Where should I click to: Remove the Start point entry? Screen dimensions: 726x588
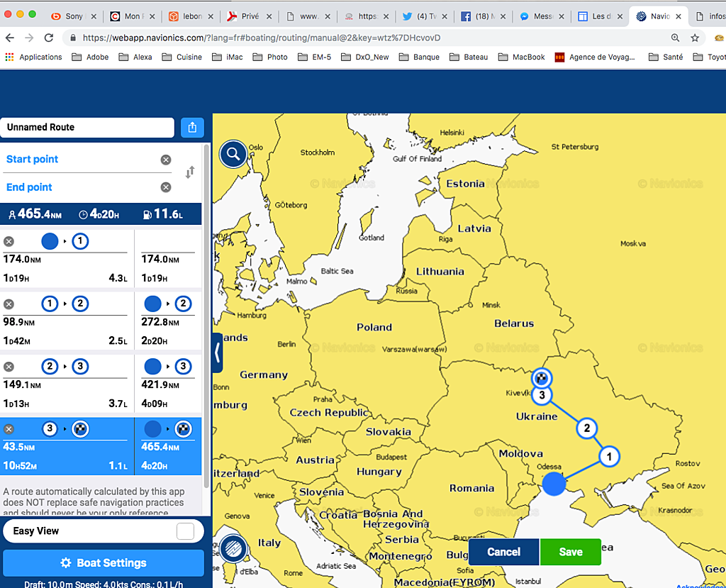click(166, 160)
